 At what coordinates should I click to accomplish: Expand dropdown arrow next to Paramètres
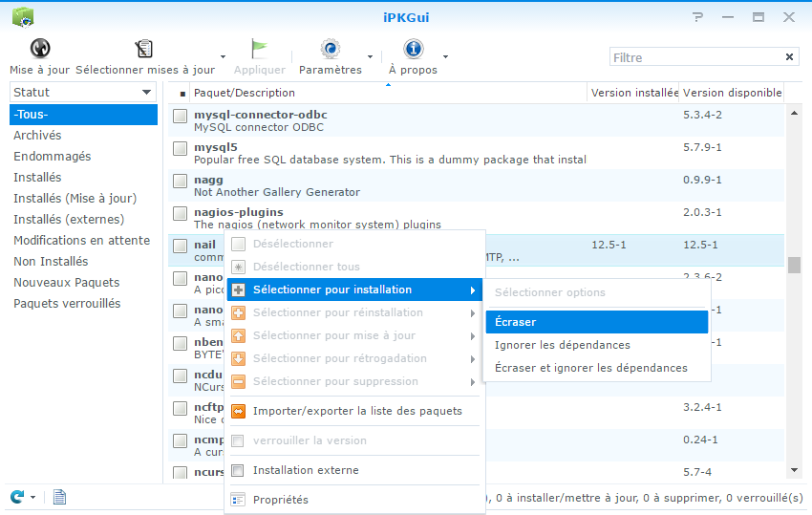click(370, 57)
